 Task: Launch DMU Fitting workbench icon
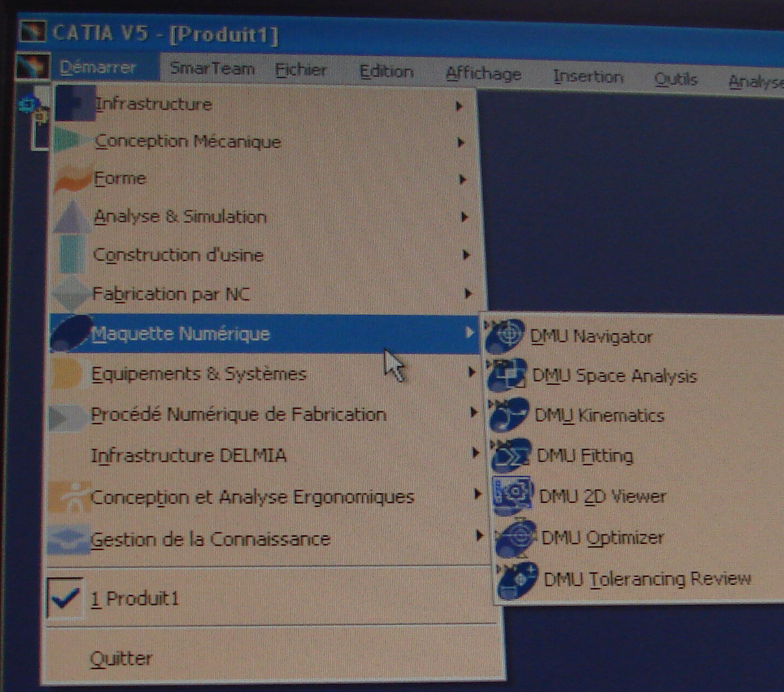[511, 455]
